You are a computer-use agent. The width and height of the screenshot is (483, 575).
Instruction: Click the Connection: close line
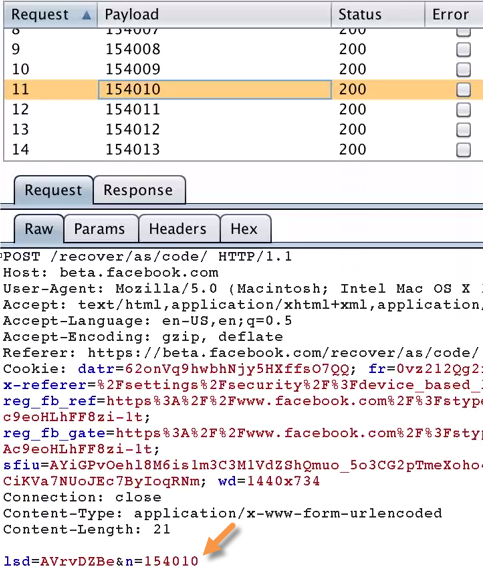click(x=82, y=497)
